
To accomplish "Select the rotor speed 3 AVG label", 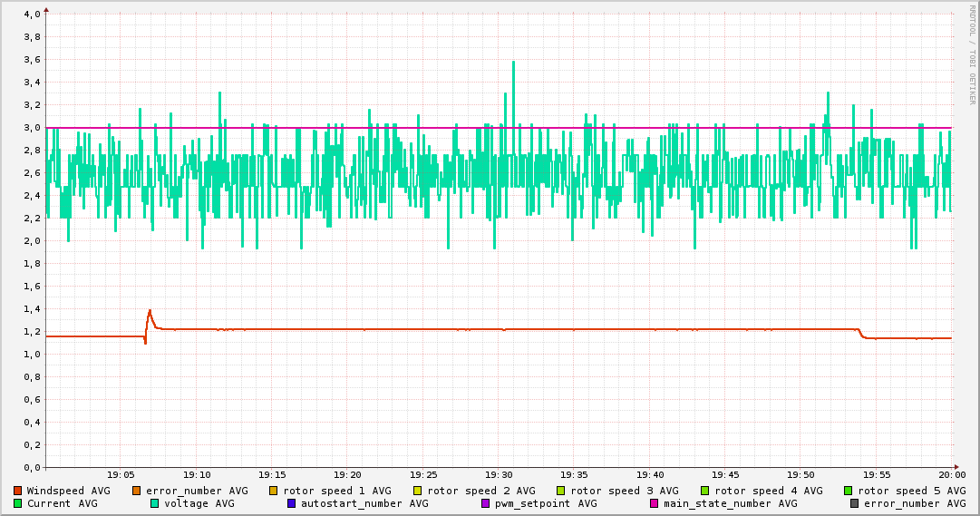I will coord(625,491).
